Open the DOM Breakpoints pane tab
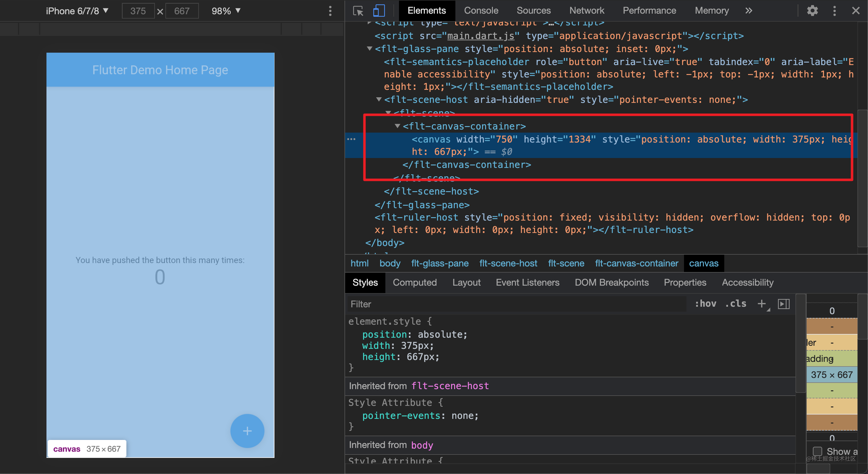868x474 pixels. (611, 282)
